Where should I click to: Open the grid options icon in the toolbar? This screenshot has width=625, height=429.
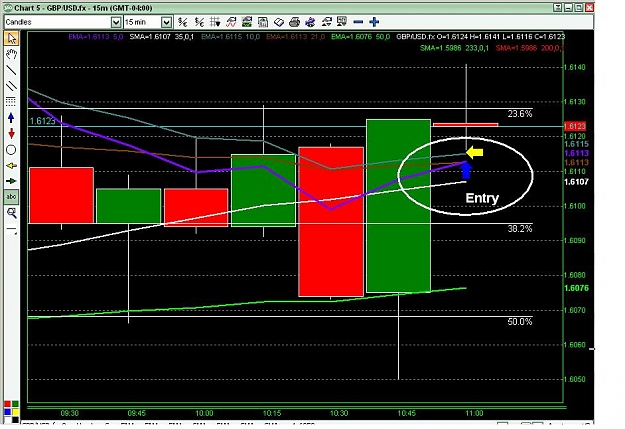pos(215,22)
